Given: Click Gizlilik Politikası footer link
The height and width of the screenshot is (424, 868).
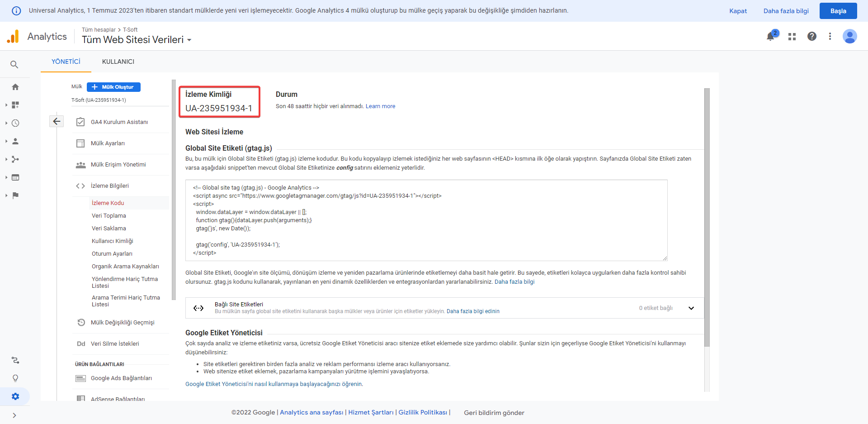Looking at the screenshot, I should click(423, 413).
